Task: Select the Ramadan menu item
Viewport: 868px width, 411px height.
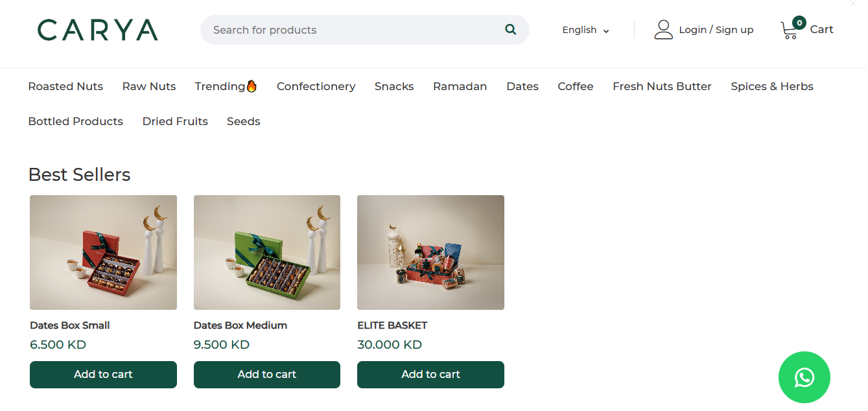Action: click(460, 86)
